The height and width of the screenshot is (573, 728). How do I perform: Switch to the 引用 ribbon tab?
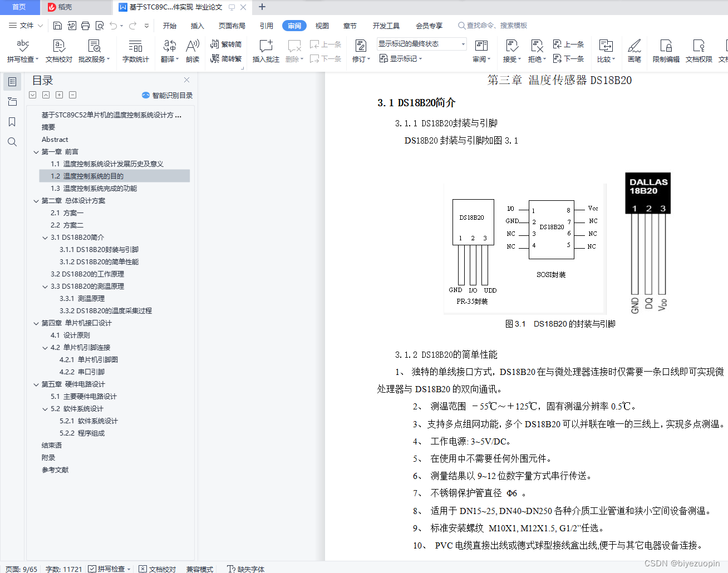click(x=267, y=26)
